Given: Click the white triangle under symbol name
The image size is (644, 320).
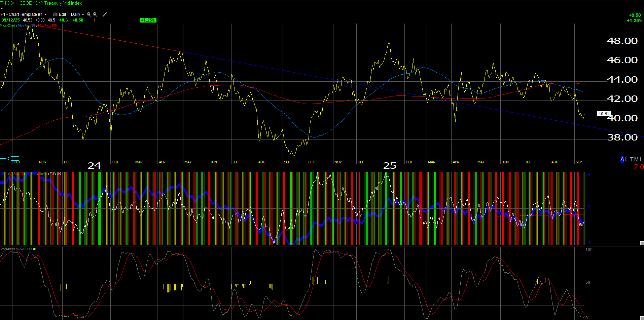Looking at the screenshot, I should click(x=2, y=8).
